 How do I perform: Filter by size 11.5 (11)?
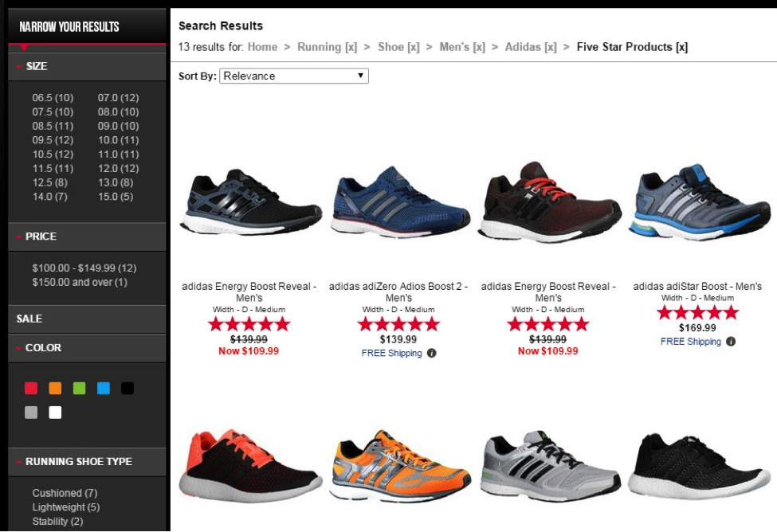pos(53,168)
